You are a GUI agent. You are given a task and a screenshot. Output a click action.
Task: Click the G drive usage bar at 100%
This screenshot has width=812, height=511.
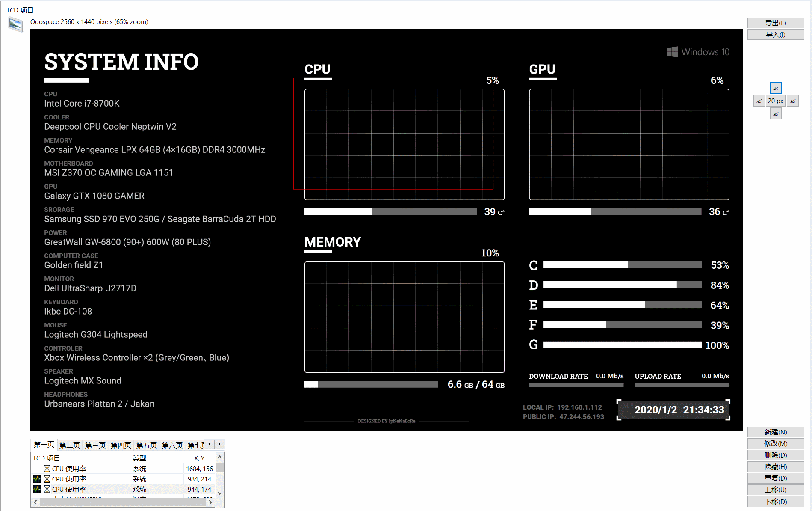click(x=623, y=345)
